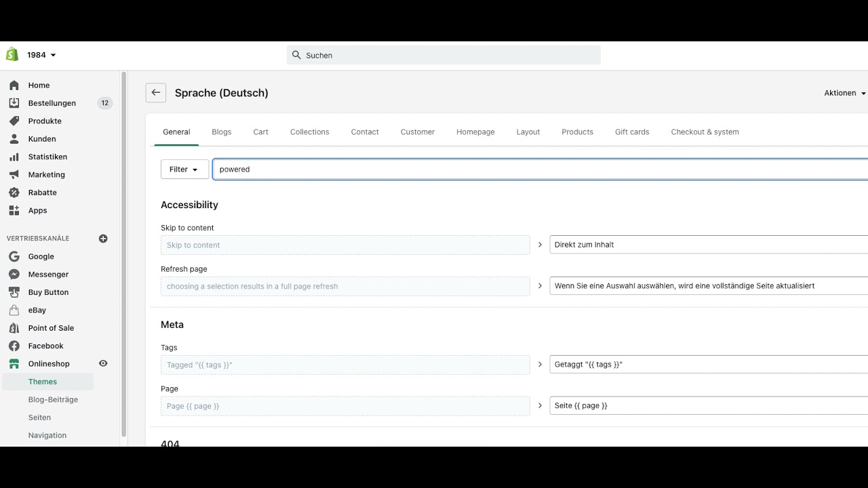Add a sales channel with plus icon

click(103, 239)
